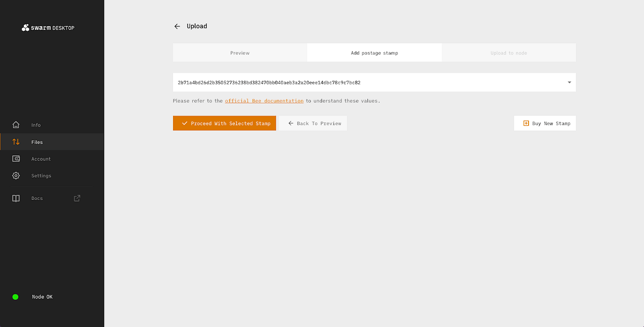Click the external link icon next to Docs
Screen dimensions: 644x327
click(x=77, y=198)
